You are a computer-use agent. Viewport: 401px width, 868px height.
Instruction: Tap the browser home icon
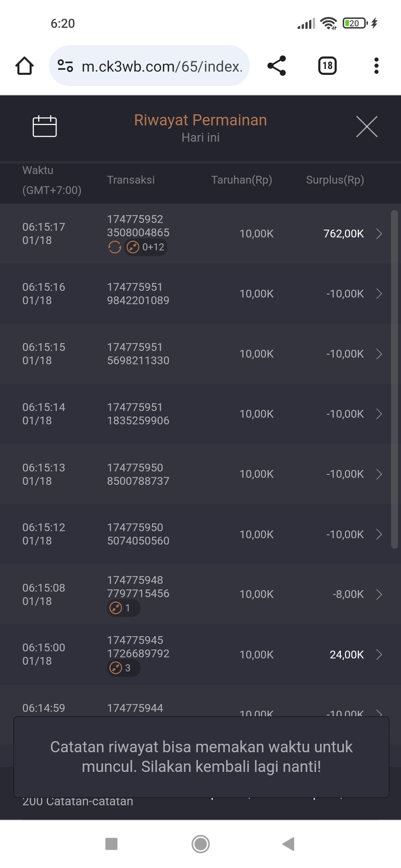pyautogui.click(x=25, y=66)
